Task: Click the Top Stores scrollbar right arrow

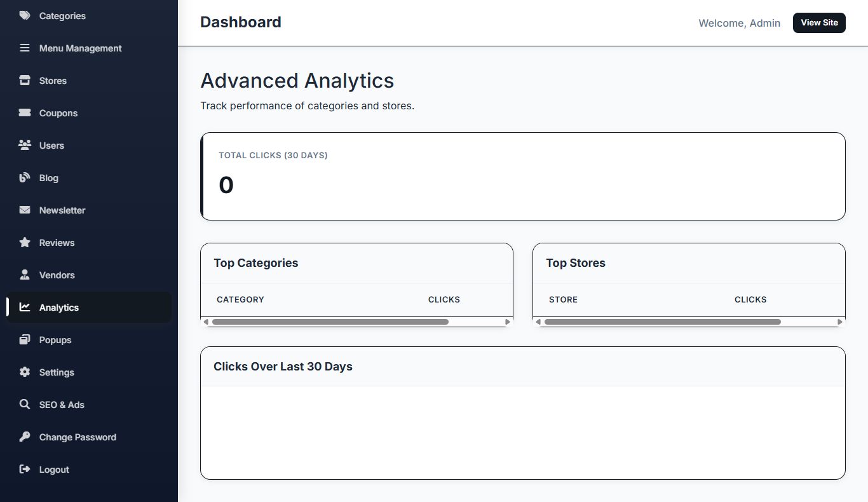Action: click(x=840, y=322)
